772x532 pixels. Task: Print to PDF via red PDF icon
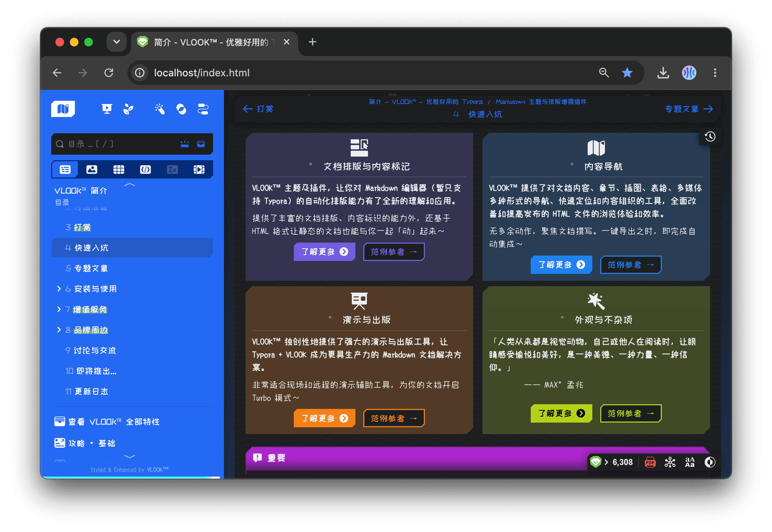650,462
